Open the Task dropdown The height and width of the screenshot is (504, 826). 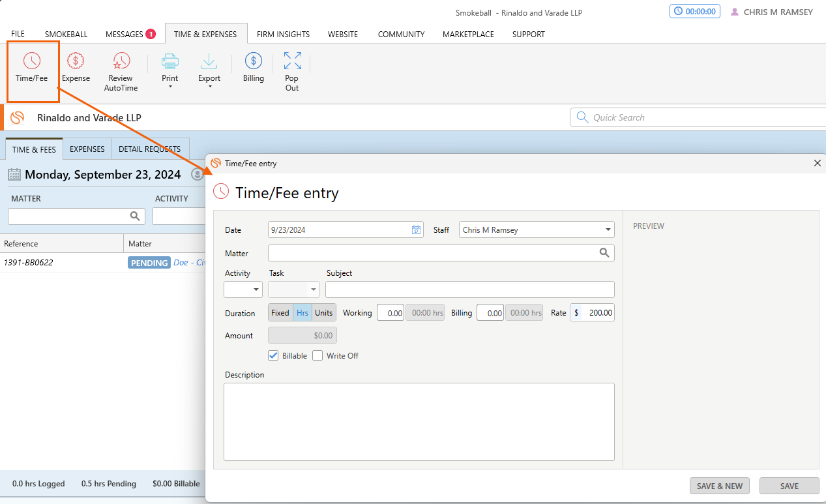tap(313, 289)
